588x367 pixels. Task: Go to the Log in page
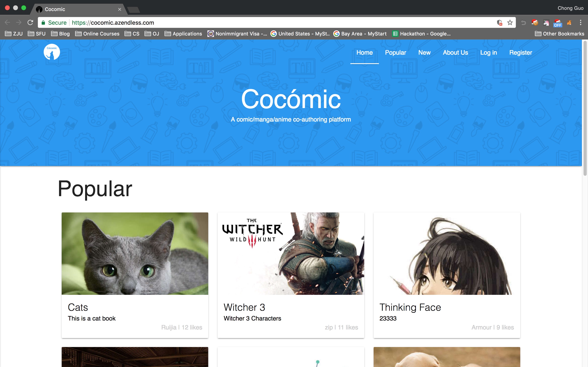point(489,52)
